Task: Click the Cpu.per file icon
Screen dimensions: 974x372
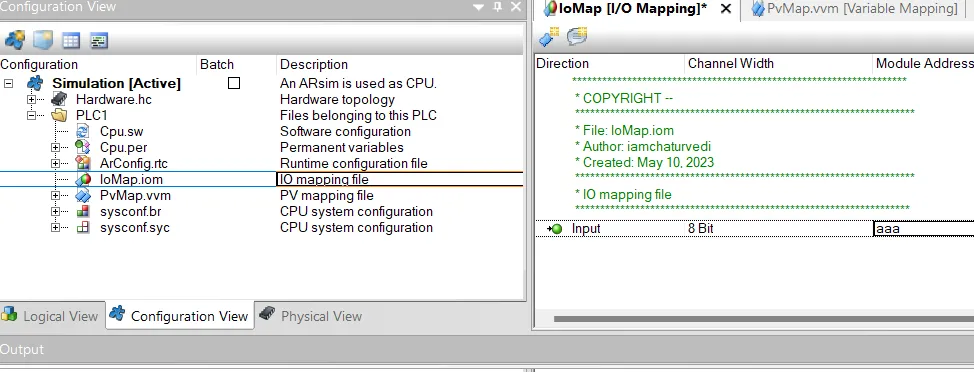Action: tap(83, 147)
